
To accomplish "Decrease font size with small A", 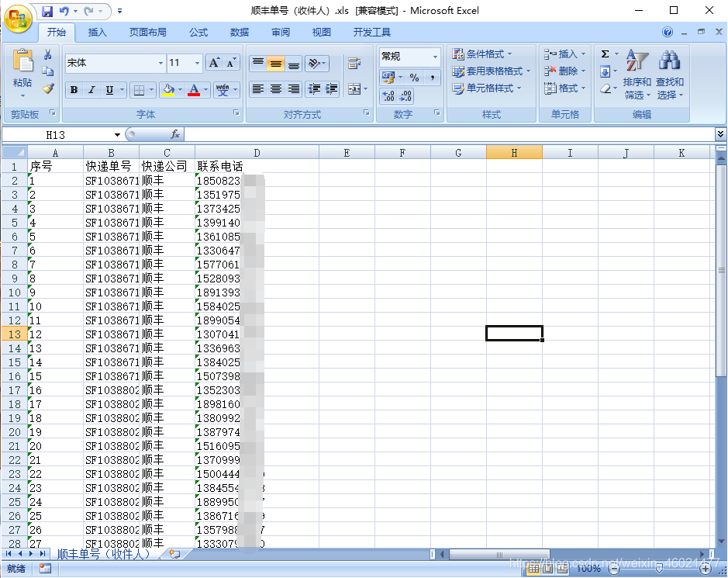I will tap(231, 63).
